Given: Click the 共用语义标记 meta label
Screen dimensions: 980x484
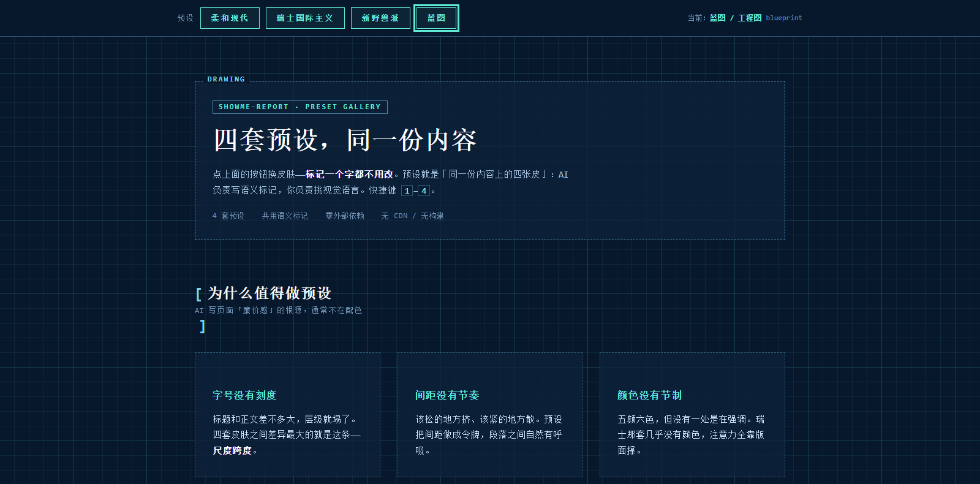Looking at the screenshot, I should (x=285, y=216).
